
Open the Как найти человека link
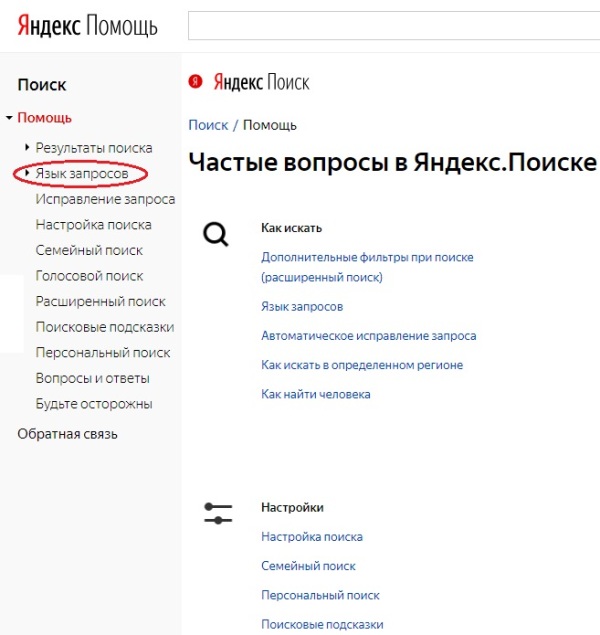point(316,394)
